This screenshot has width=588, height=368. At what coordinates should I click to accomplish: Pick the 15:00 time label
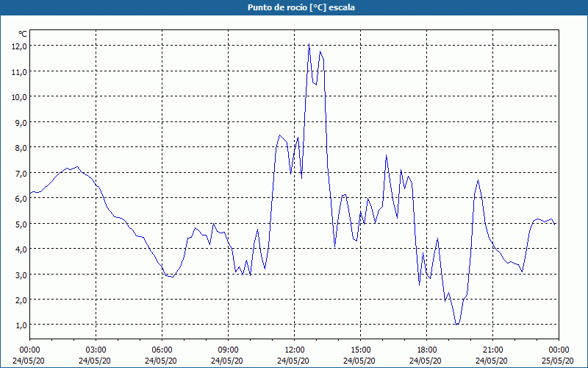pyautogui.click(x=361, y=350)
